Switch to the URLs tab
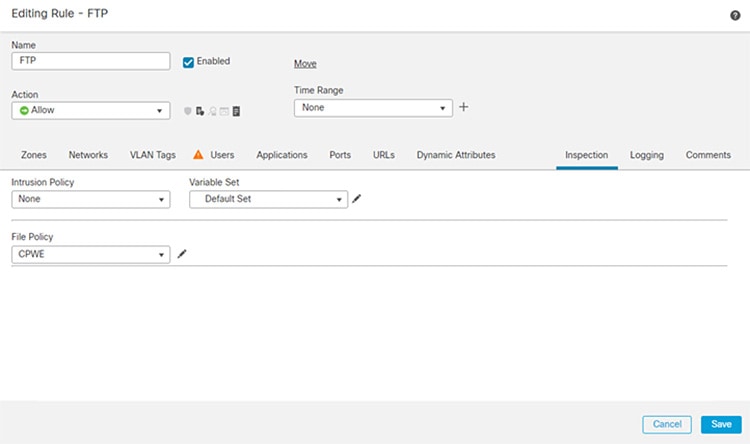 point(384,155)
